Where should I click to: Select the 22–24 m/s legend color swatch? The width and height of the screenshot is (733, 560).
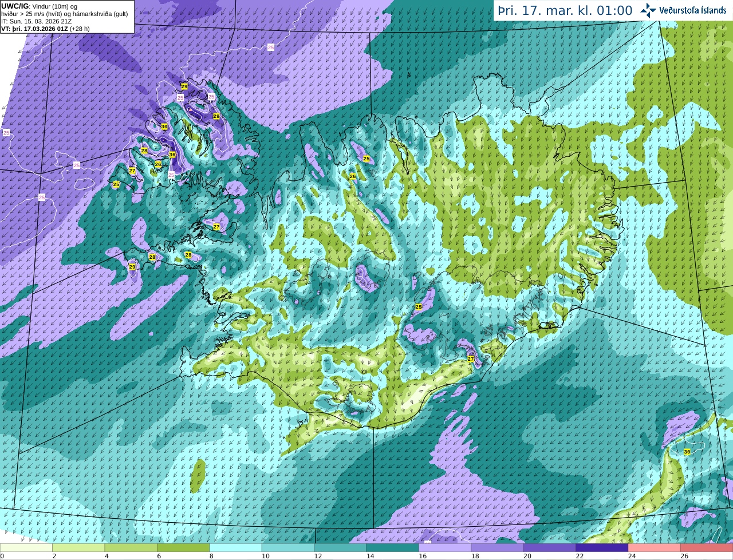coord(602,547)
